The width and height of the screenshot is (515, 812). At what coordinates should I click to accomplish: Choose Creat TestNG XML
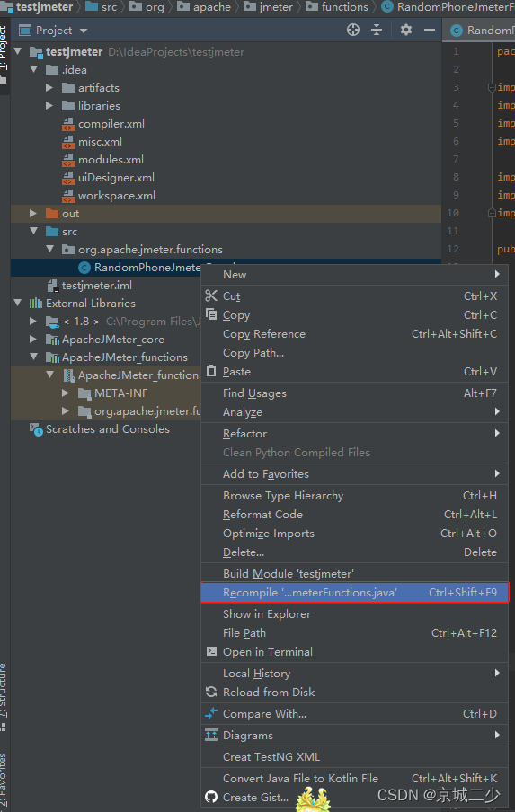click(354, 757)
